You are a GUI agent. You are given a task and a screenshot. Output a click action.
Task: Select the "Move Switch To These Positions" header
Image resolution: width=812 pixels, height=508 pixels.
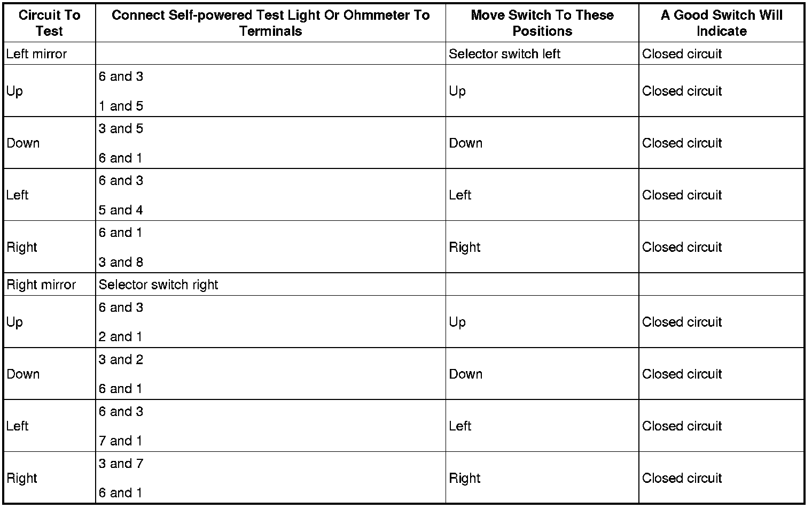click(x=542, y=23)
